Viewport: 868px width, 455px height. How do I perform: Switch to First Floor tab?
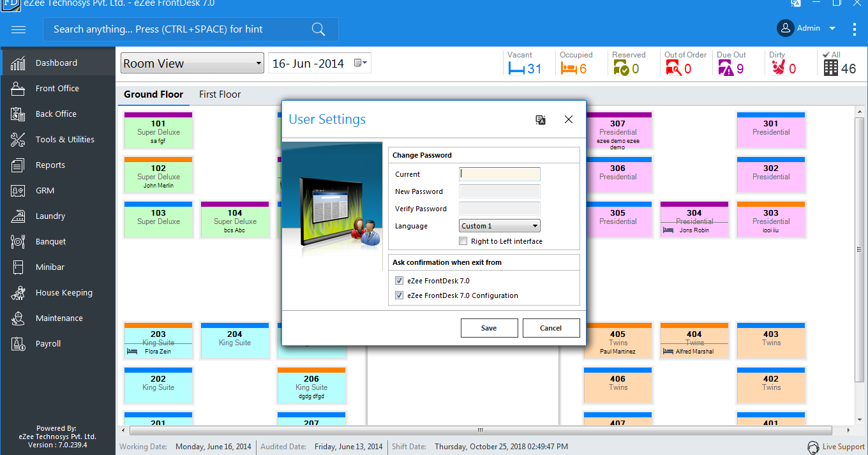pyautogui.click(x=220, y=94)
